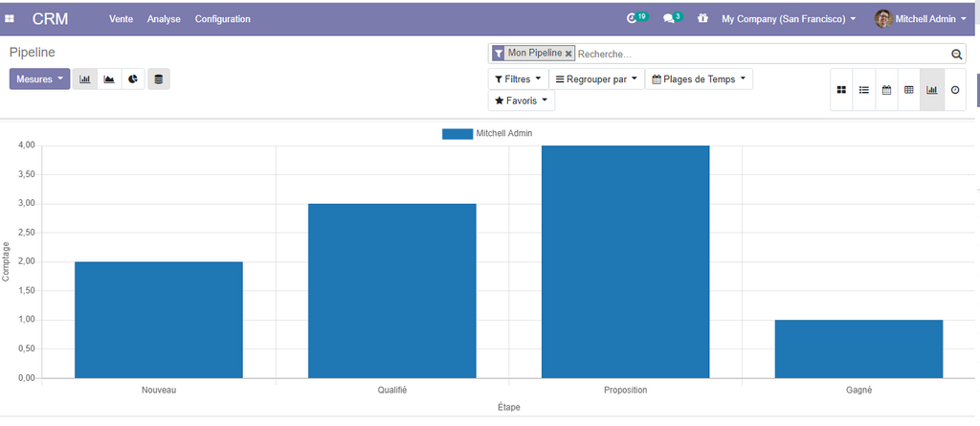Toggle bar chart mode button
Screen dimensions: 980x426
pyautogui.click(x=85, y=79)
